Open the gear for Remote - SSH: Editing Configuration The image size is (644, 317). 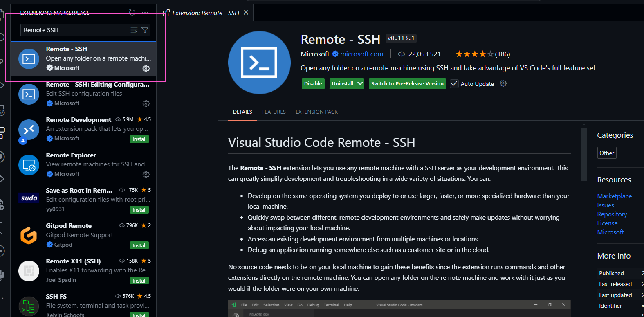point(146,103)
